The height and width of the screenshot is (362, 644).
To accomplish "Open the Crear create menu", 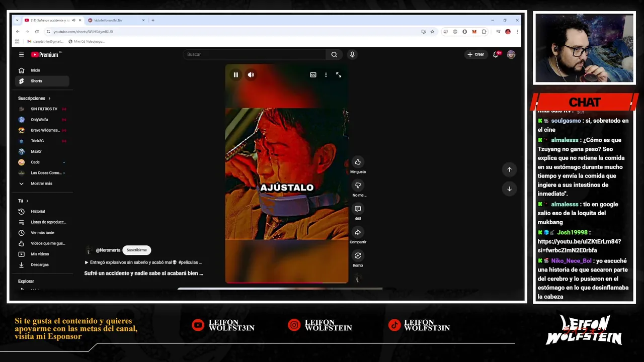I will 475,54.
